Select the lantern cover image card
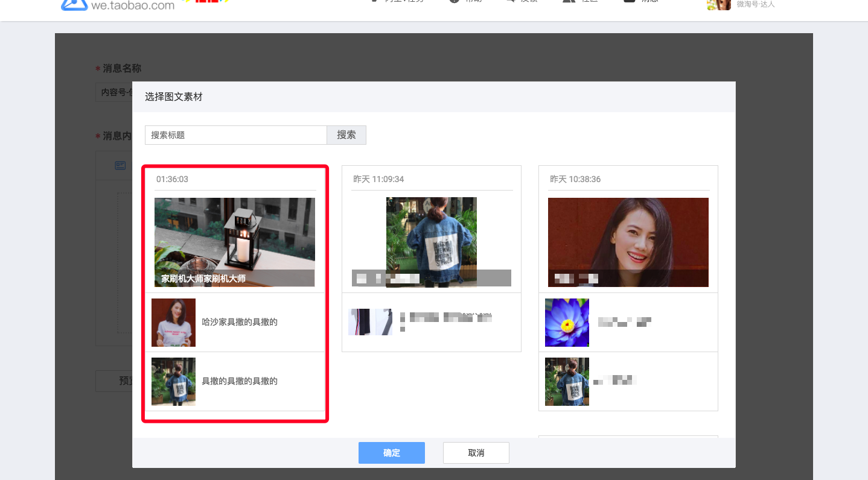Screen dimensions: 868x480 (235, 242)
